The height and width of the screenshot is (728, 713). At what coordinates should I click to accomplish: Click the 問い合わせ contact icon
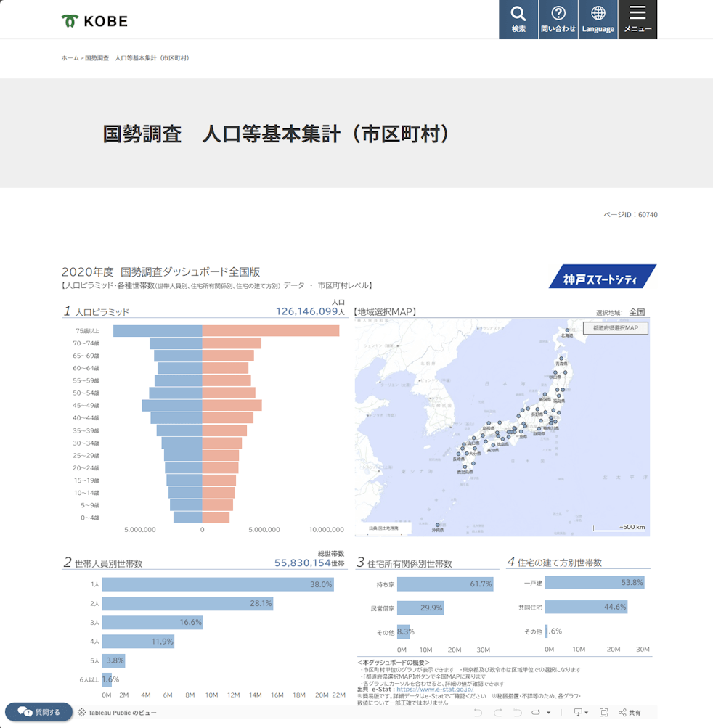pos(558,20)
